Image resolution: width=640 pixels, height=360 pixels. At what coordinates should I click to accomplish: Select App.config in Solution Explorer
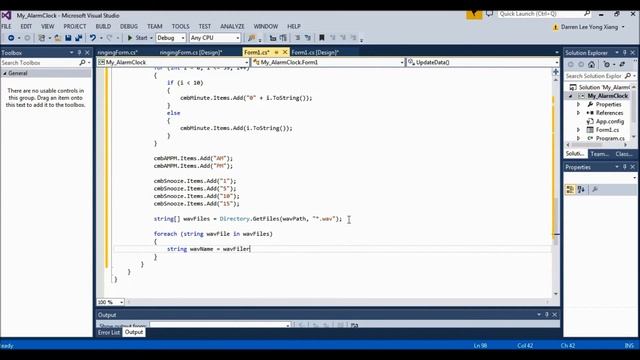pos(609,121)
